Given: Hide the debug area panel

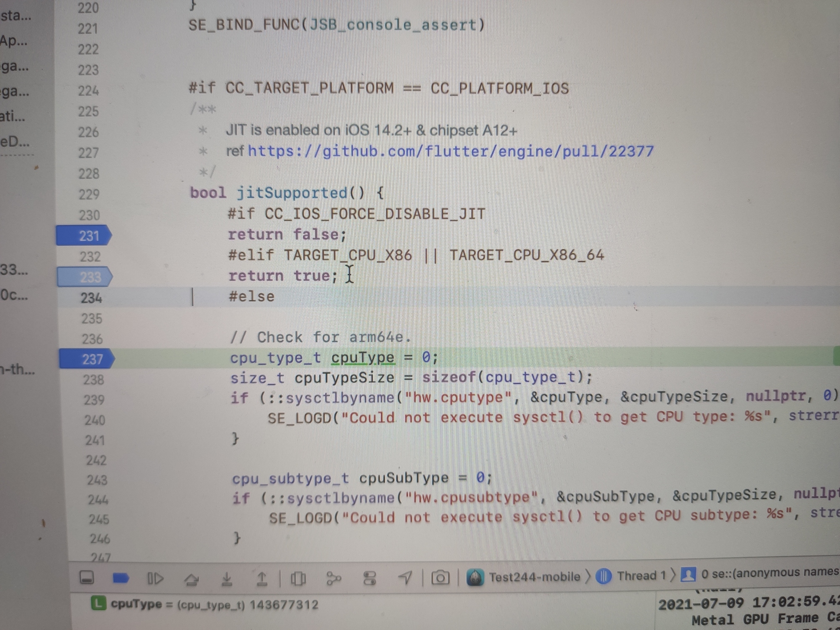Looking at the screenshot, I should pyautogui.click(x=87, y=578).
